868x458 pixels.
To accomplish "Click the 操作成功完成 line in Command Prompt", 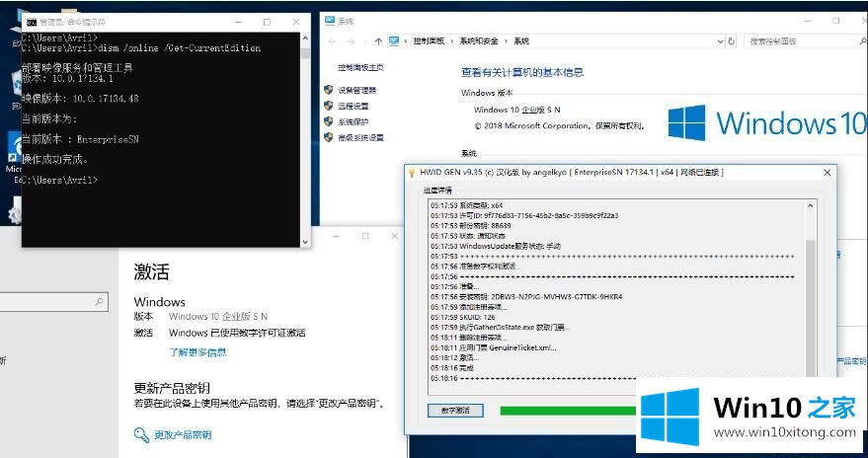I will [54, 159].
